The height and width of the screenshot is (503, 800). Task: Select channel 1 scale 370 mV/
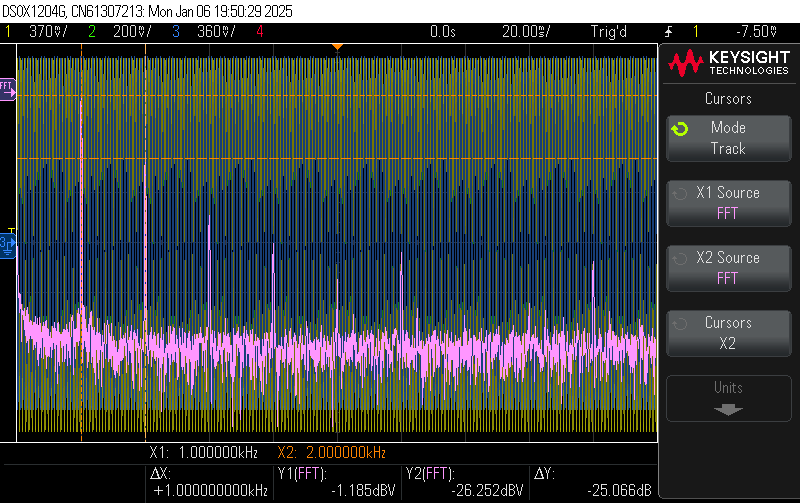[48, 32]
